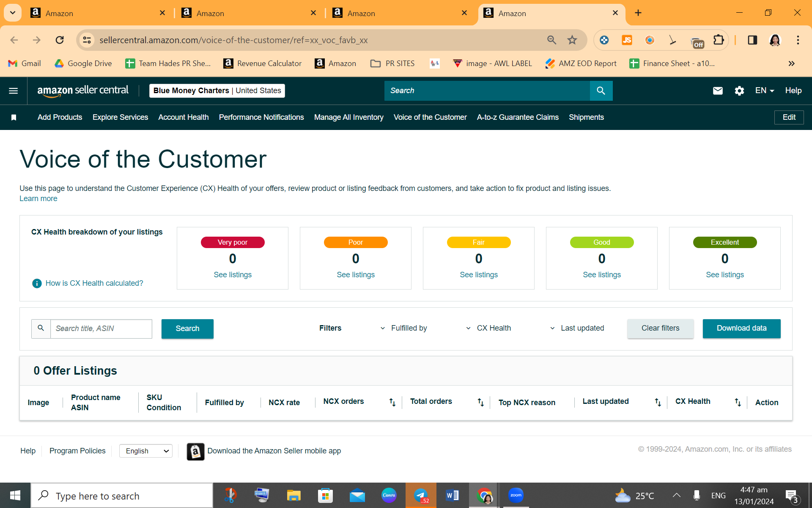
Task: Click the info icon beside CX Health calculated
Action: [37, 283]
